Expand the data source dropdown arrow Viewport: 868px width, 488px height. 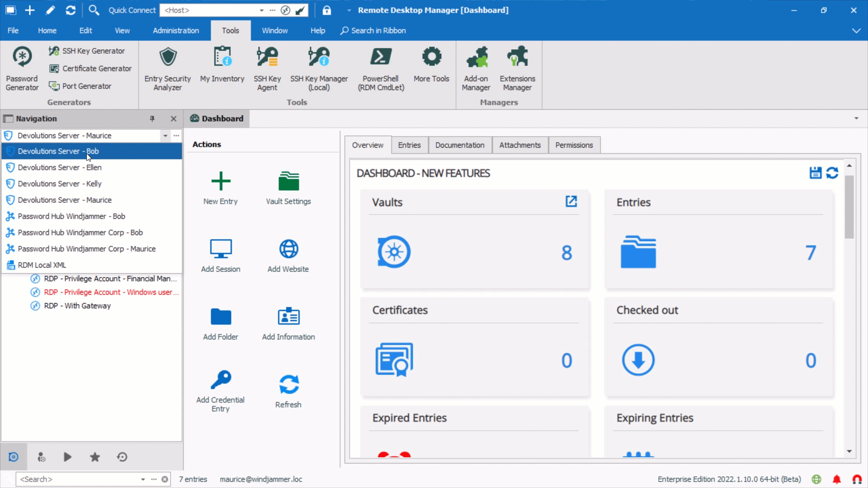(x=165, y=136)
